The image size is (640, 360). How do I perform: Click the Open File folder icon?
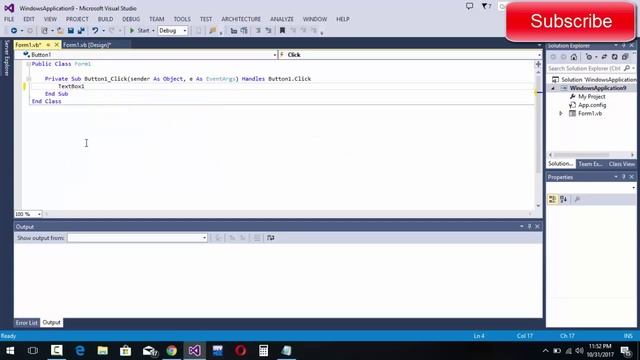coord(60,31)
